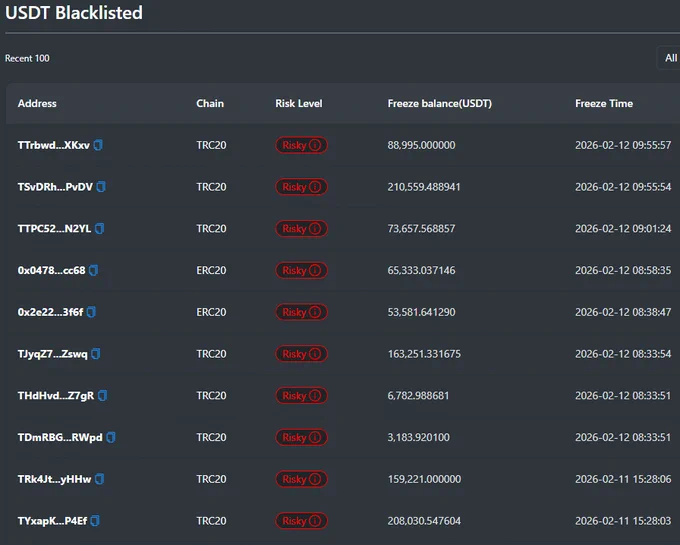Open address THdHvd...Z7gR
Viewport: 680px width, 545px height.
pos(56,395)
